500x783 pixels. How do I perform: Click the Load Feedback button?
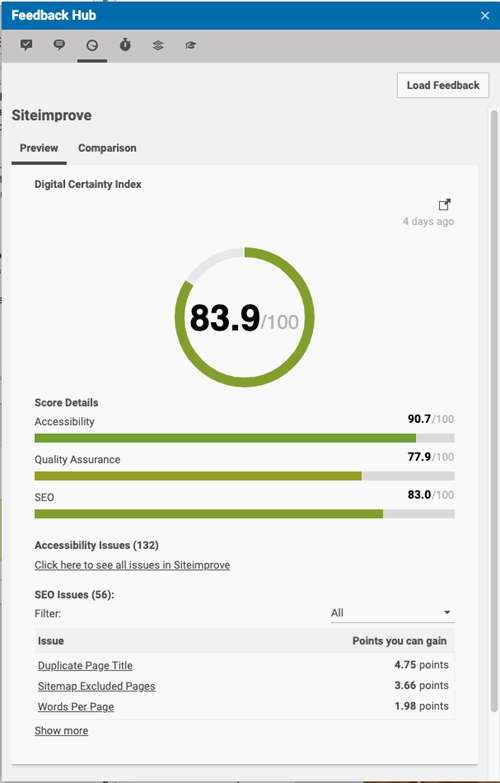pos(443,85)
